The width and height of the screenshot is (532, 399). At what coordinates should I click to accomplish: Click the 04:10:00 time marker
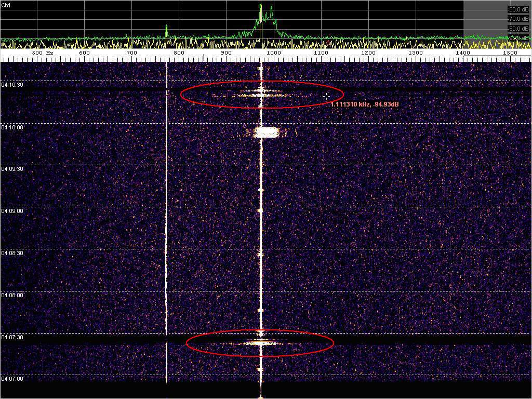[12, 127]
